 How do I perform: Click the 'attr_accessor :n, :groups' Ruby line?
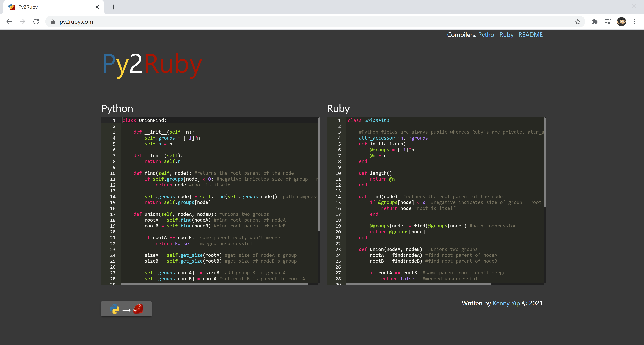tap(393, 138)
